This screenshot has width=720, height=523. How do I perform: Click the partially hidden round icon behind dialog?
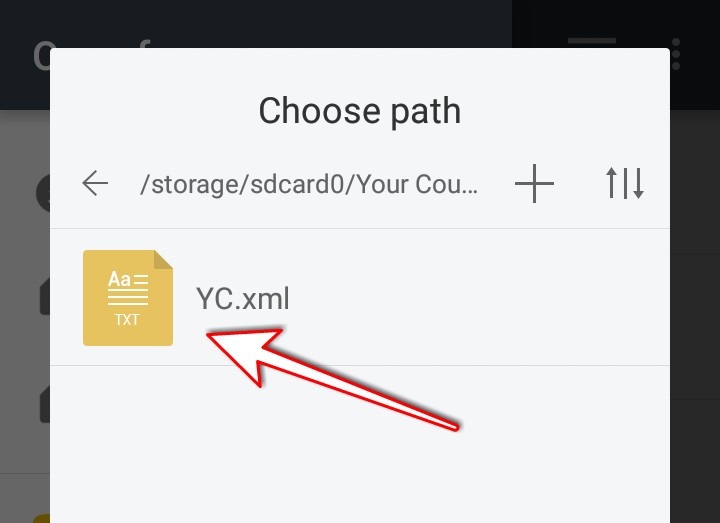pyautogui.click(x=43, y=193)
